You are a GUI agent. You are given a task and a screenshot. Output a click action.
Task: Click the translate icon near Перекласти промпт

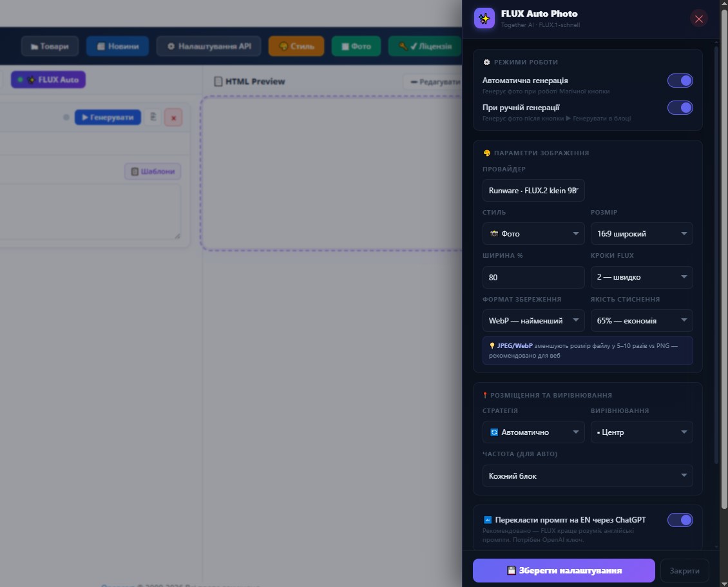pyautogui.click(x=488, y=519)
